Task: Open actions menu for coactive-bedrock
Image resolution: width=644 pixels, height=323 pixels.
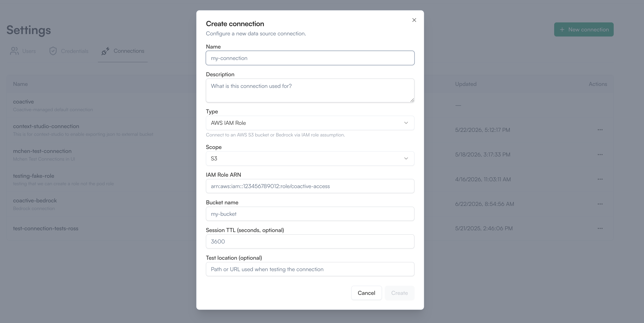Action: point(600,204)
